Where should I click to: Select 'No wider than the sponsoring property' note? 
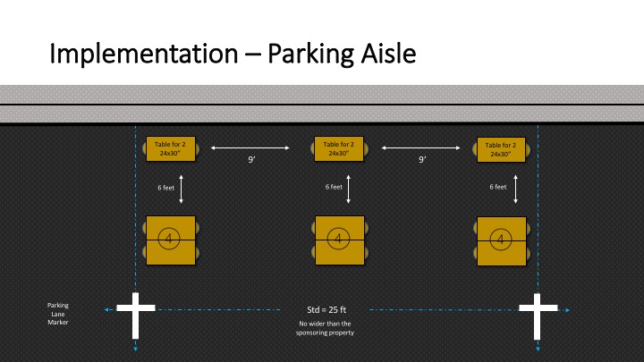point(326,328)
